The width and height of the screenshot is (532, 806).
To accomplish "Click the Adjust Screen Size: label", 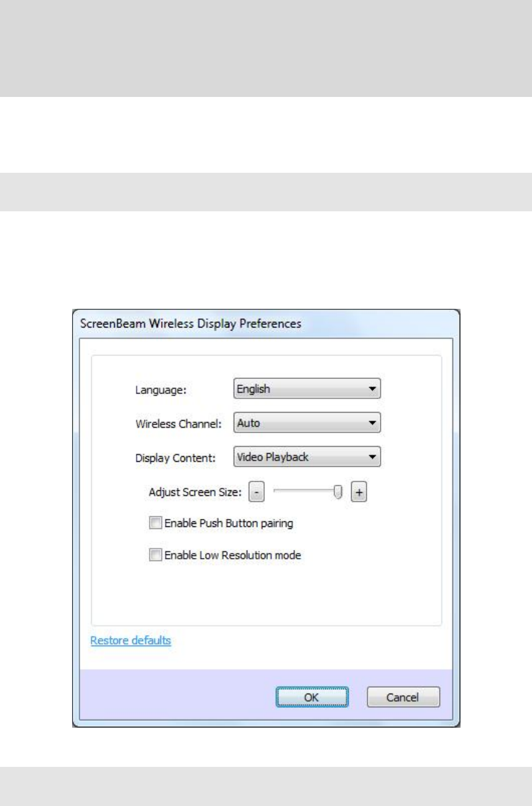I will (196, 492).
